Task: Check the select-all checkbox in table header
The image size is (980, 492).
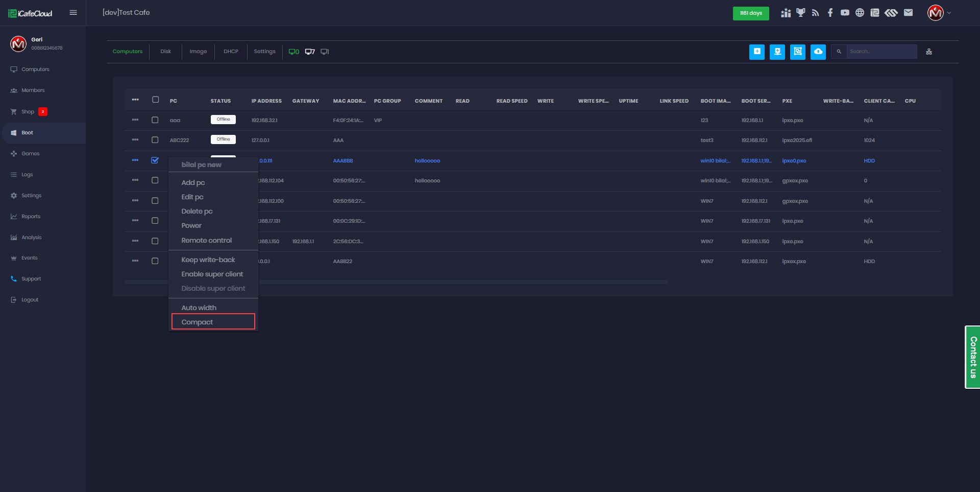Action: tap(155, 100)
